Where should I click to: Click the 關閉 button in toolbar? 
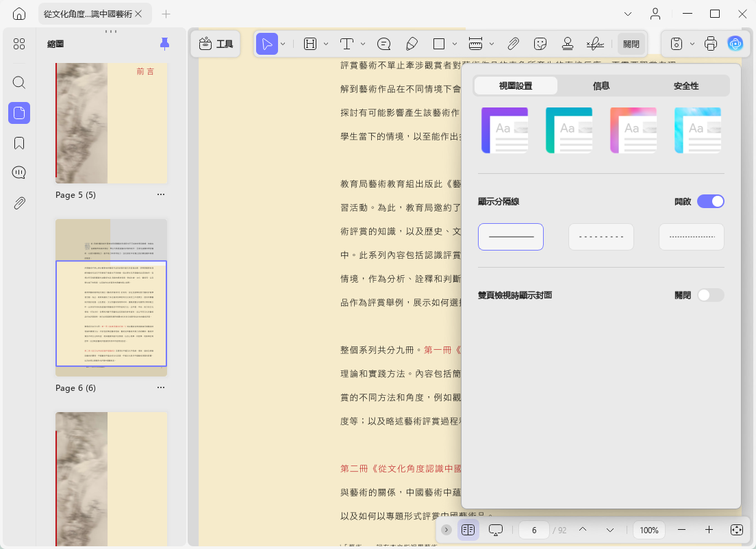(x=631, y=44)
